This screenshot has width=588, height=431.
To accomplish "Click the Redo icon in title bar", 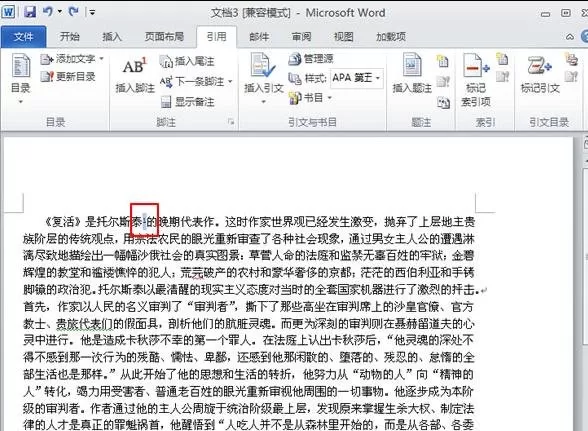I will coord(73,12).
